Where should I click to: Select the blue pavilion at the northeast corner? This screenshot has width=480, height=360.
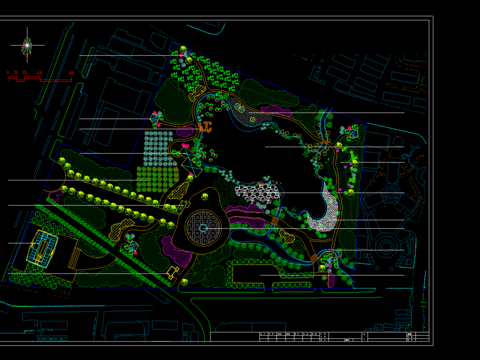point(353,134)
